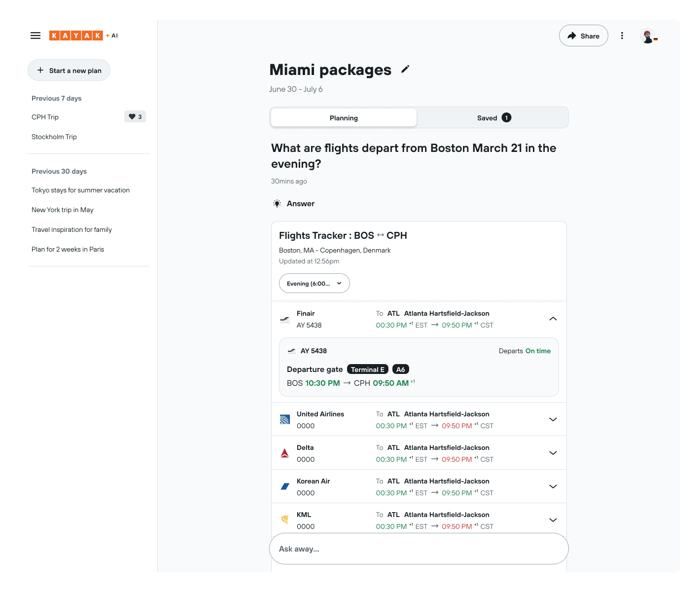This screenshot has width=700, height=592.
Task: Open the Stockholm Trip plan
Action: click(x=54, y=137)
